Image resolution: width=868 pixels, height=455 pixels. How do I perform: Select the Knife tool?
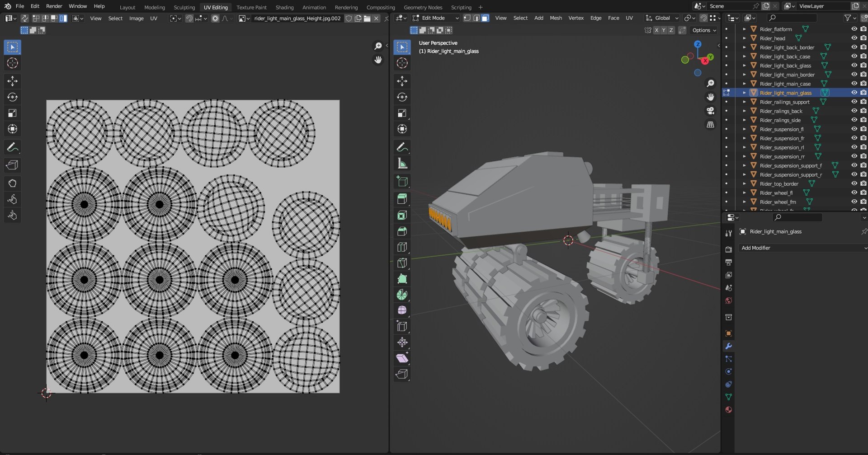(x=402, y=263)
